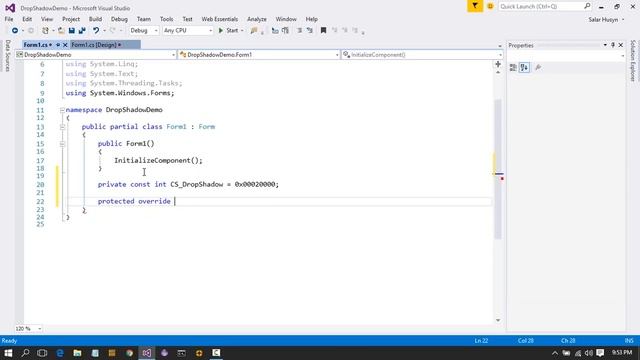Collapse the Form1 class region
Viewport: 640px width, 360px height.
pyautogui.click(x=62, y=127)
